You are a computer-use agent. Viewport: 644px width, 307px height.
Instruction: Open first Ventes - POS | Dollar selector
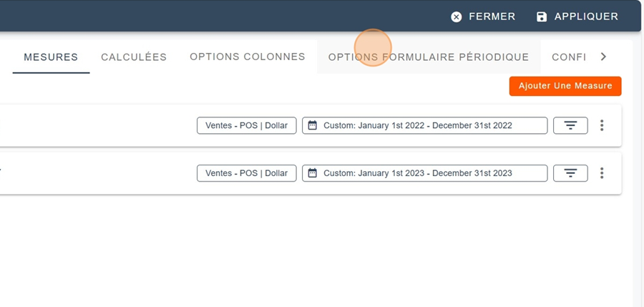(x=246, y=125)
